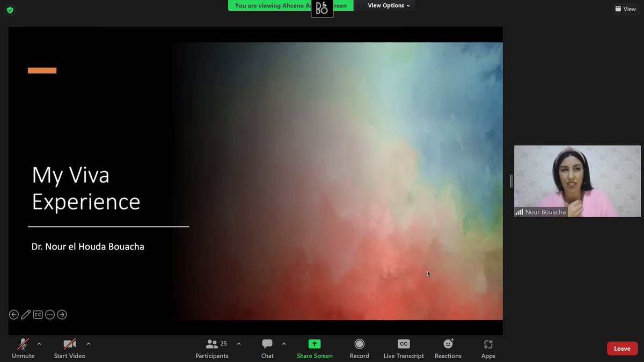This screenshot has width=644, height=362.
Task: Expand the arrow next to Participants
Action: pos(239,344)
